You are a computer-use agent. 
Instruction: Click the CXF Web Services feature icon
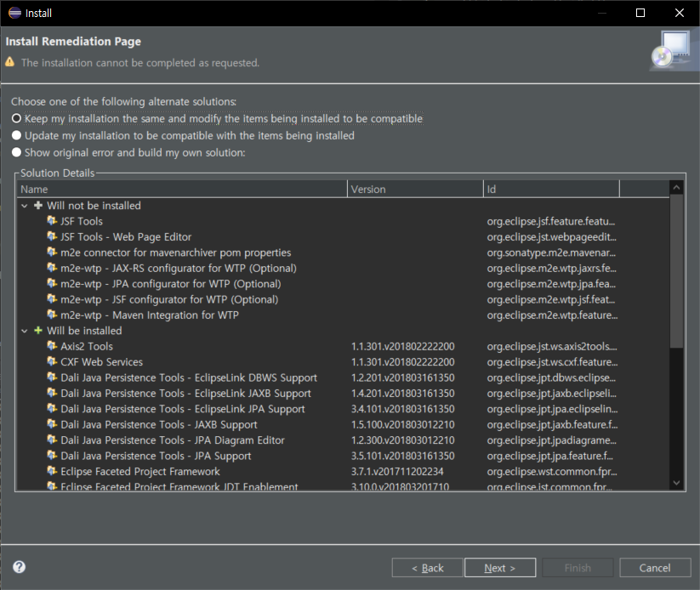(x=52, y=361)
